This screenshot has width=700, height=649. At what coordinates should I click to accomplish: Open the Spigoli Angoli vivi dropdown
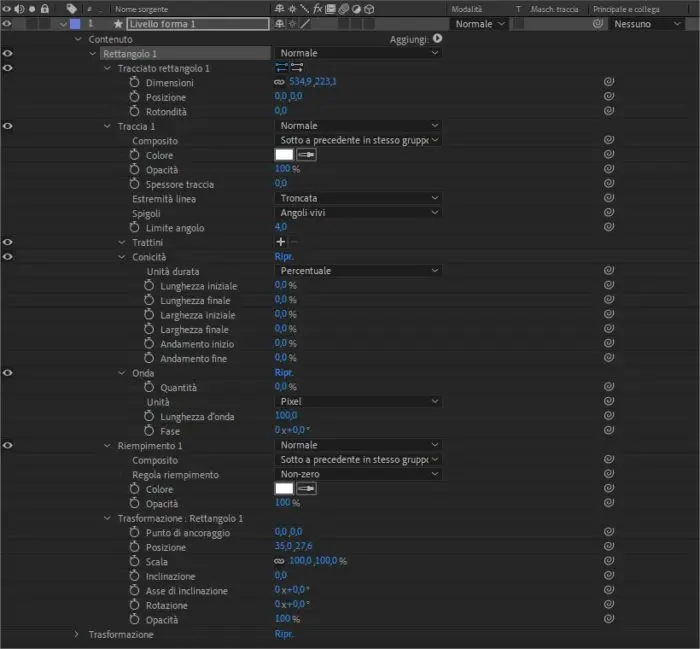(358, 212)
